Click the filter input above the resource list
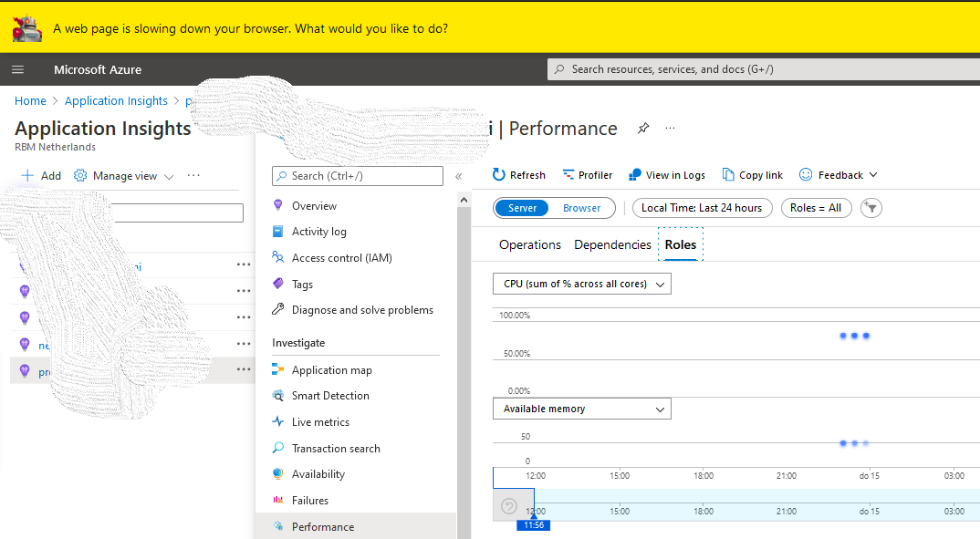This screenshot has height=539, width=980. (178, 213)
